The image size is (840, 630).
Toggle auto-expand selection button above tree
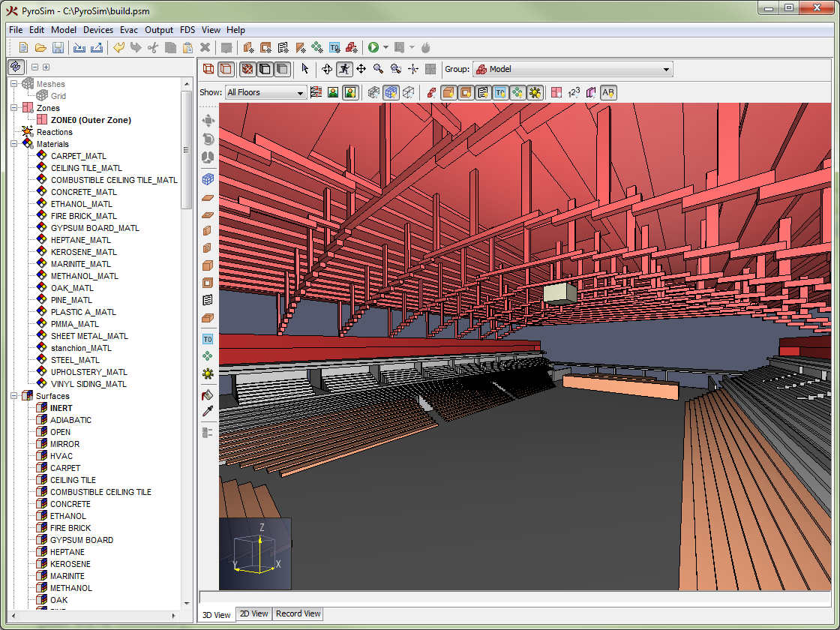[x=16, y=67]
